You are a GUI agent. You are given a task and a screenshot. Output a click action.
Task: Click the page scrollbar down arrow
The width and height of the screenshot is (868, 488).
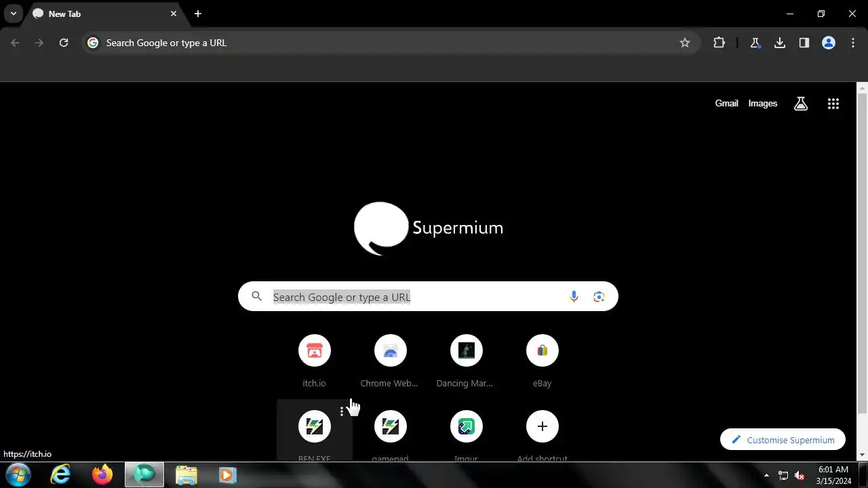coord(862,455)
